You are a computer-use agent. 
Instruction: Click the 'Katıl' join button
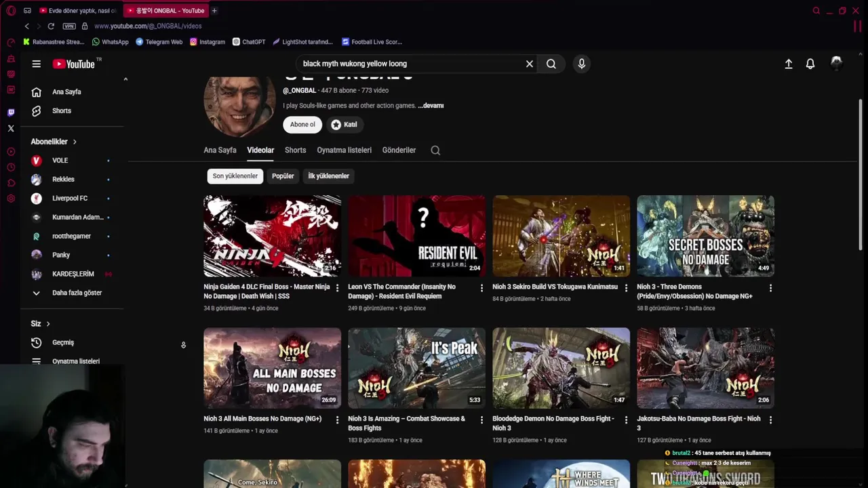pos(344,125)
